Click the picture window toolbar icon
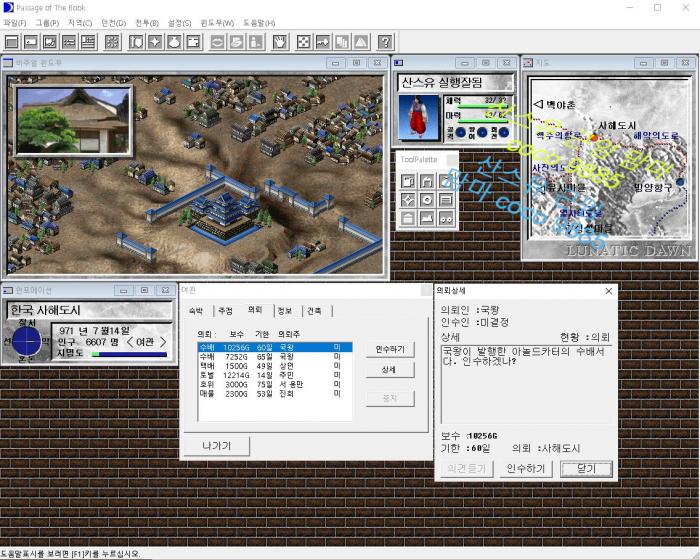Viewport: 700px width, 560px height. [50, 42]
